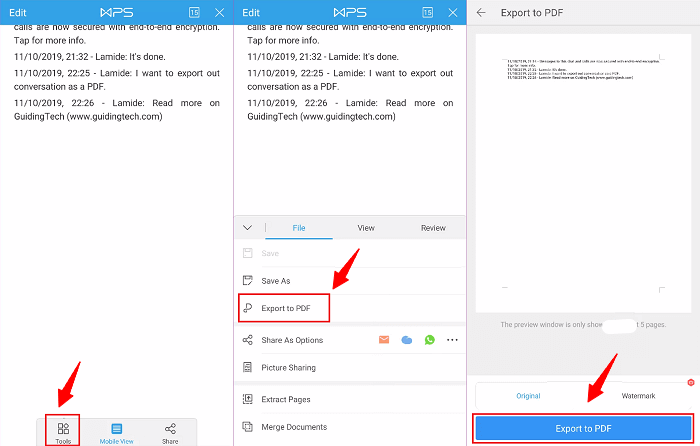Choose Save As in the file menu
700x446 pixels.
[x=276, y=281]
